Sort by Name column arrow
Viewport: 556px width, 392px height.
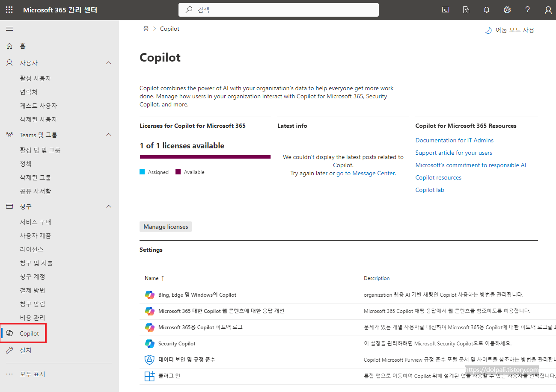pos(163,278)
